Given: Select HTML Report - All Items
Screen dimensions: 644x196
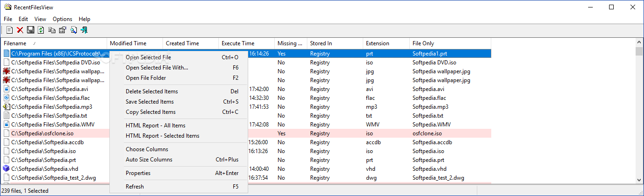Looking at the screenshot, I should pyautogui.click(x=178, y=126).
